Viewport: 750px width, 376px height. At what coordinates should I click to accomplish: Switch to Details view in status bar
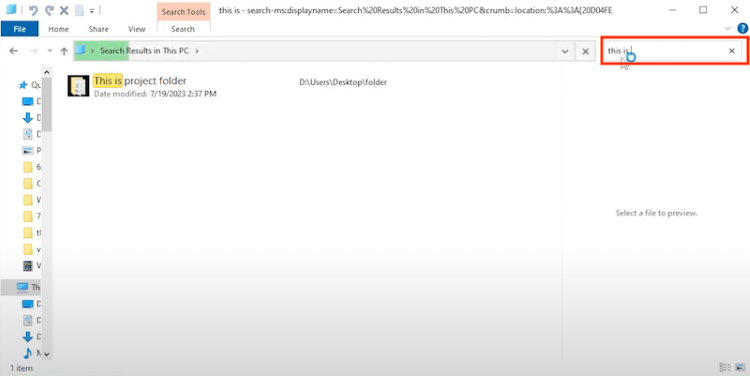pos(725,367)
